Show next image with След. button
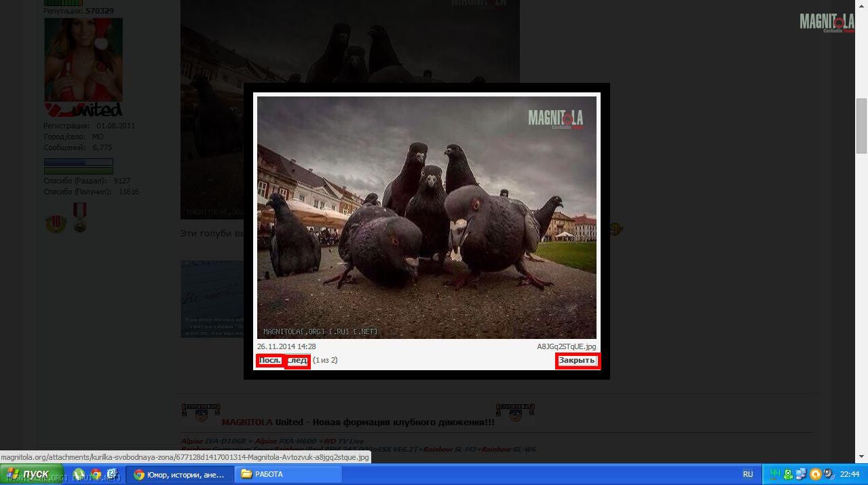The width and height of the screenshot is (868, 485). [297, 361]
